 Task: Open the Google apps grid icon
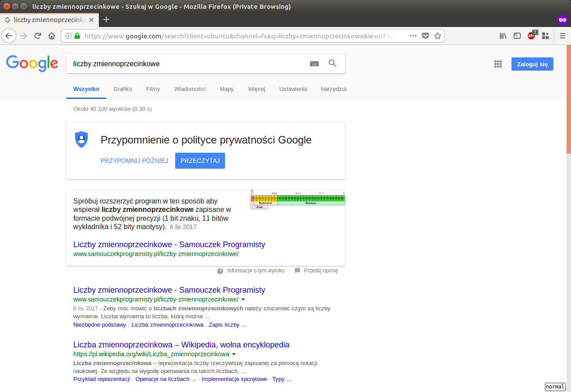498,64
